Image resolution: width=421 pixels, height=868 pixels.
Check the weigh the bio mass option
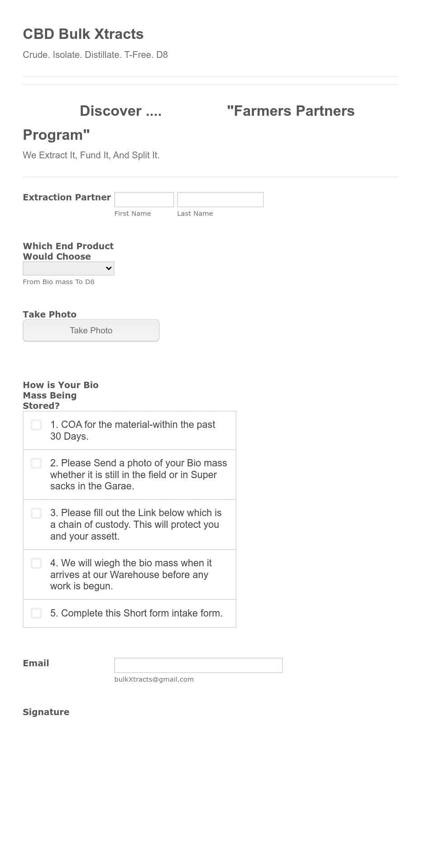36,563
